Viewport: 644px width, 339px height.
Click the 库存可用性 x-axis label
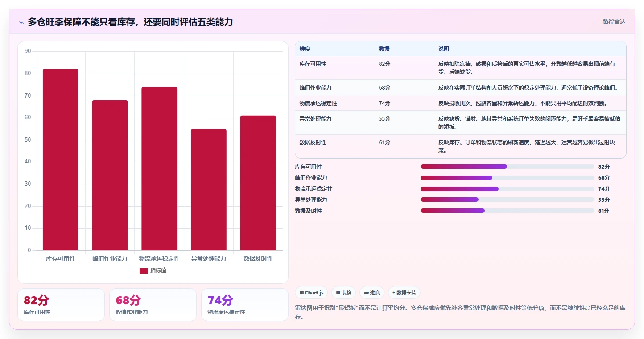(x=61, y=258)
